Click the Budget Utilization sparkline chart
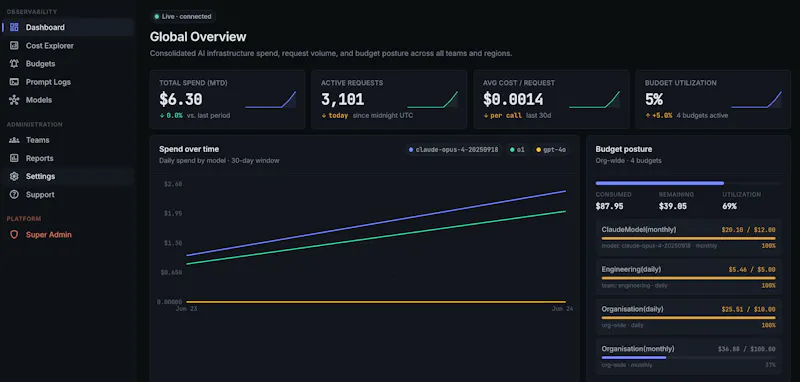This screenshot has width=800, height=382. (x=756, y=99)
